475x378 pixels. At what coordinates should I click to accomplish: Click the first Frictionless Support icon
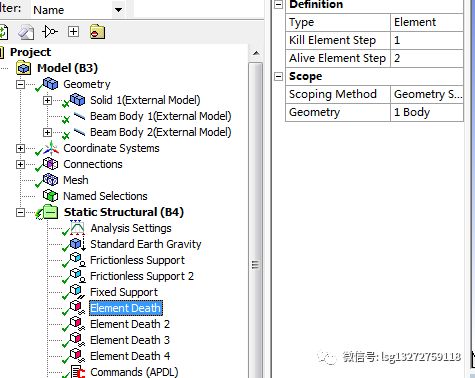pyautogui.click(x=77, y=260)
